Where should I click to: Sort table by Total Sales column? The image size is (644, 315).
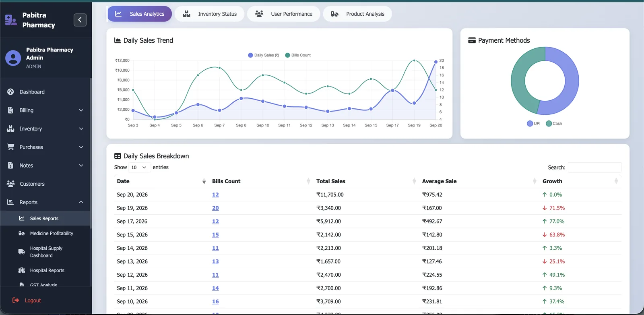[365, 181]
